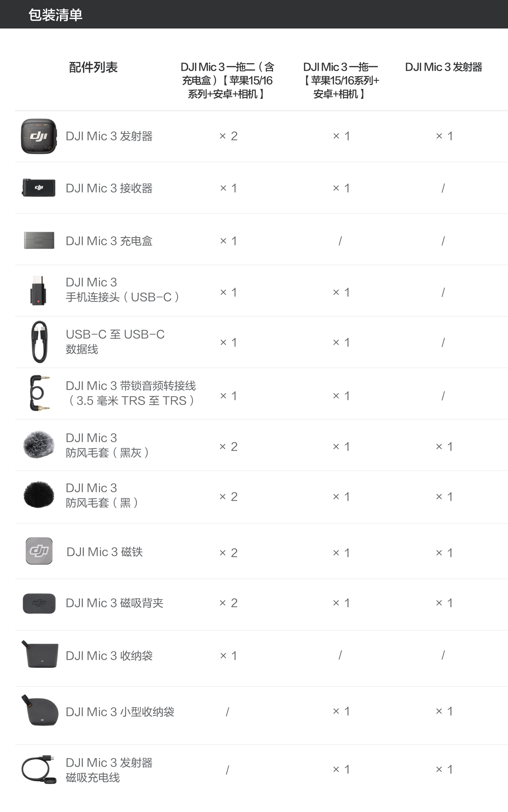Select the small carrying pouch image
508x812 pixels.
coord(40,710)
